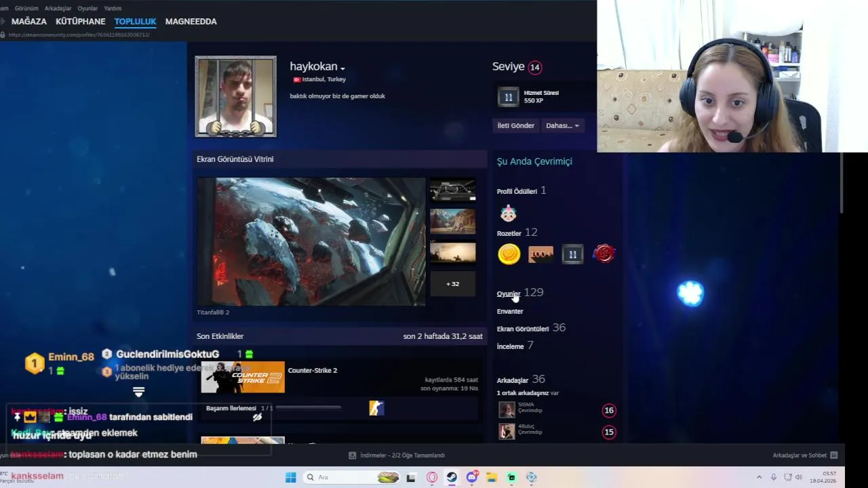The height and width of the screenshot is (488, 868).
Task: Open the second small showcase thumbnail
Action: (x=452, y=222)
